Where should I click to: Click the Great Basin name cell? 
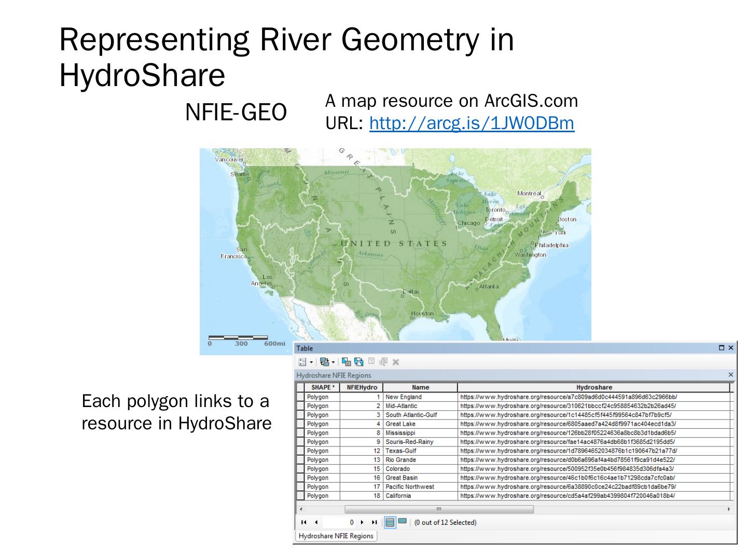[420, 478]
